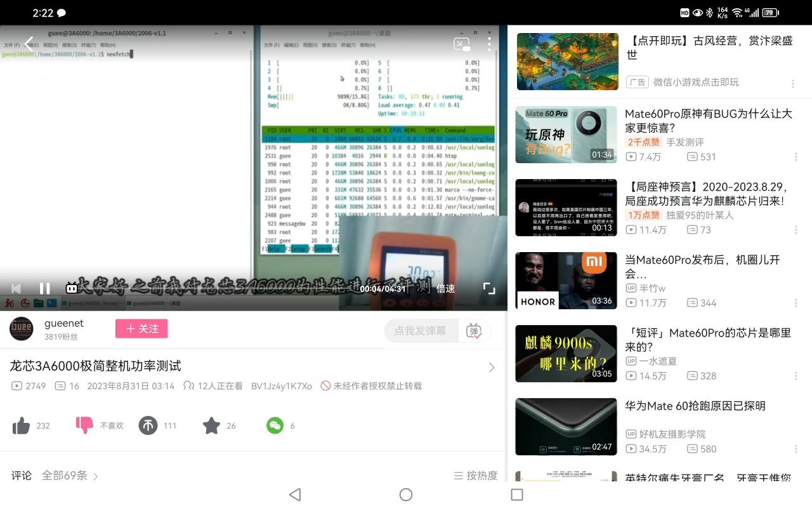This screenshot has height=508, width=812.
Task: Open video more options menu
Action: [489, 44]
